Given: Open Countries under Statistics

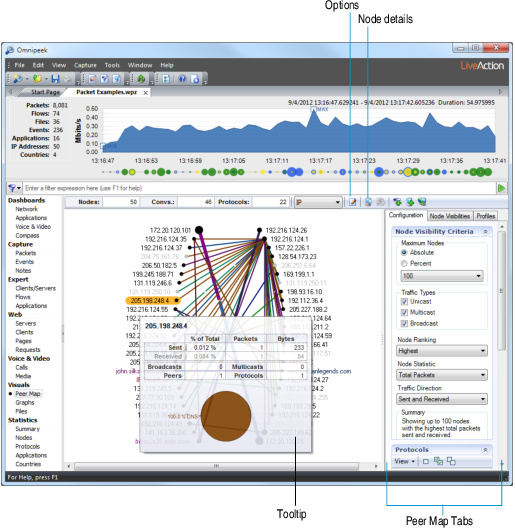Looking at the screenshot, I should (28, 464).
